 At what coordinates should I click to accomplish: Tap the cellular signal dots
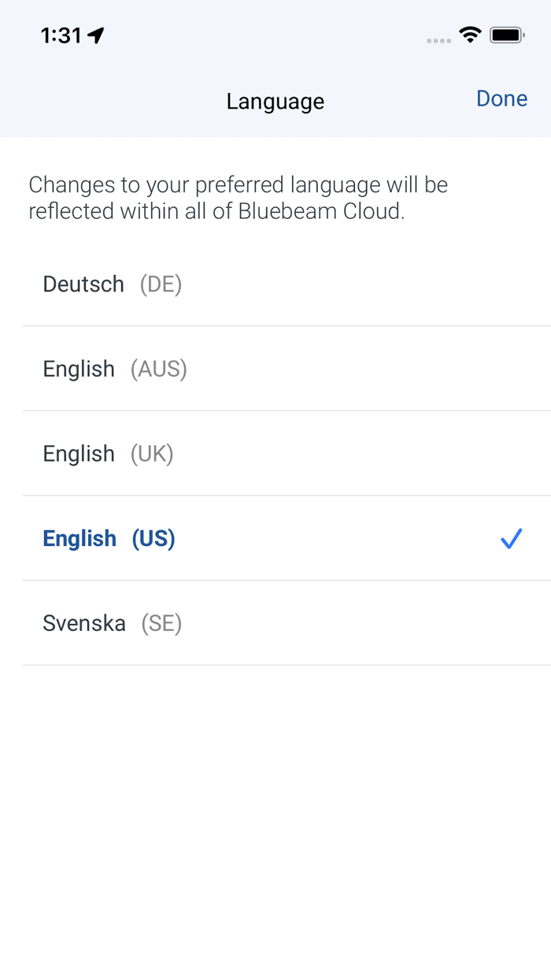tap(438, 40)
